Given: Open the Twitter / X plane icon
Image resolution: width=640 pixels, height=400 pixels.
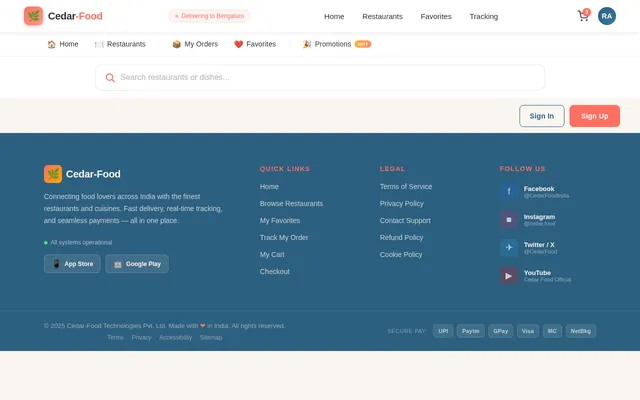Looking at the screenshot, I should point(509,247).
